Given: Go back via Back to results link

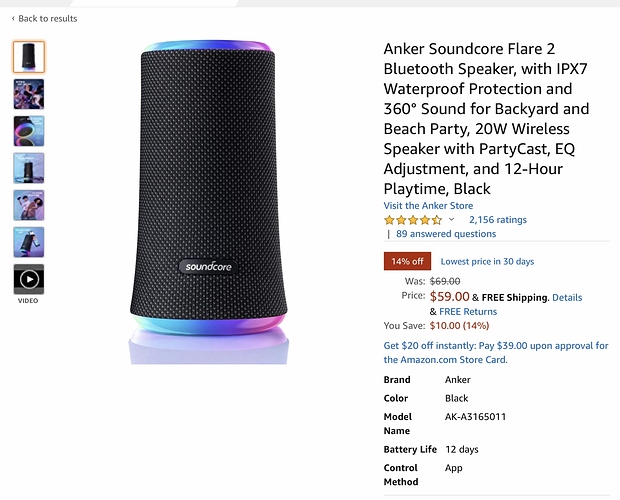Looking at the screenshot, I should tap(47, 19).
